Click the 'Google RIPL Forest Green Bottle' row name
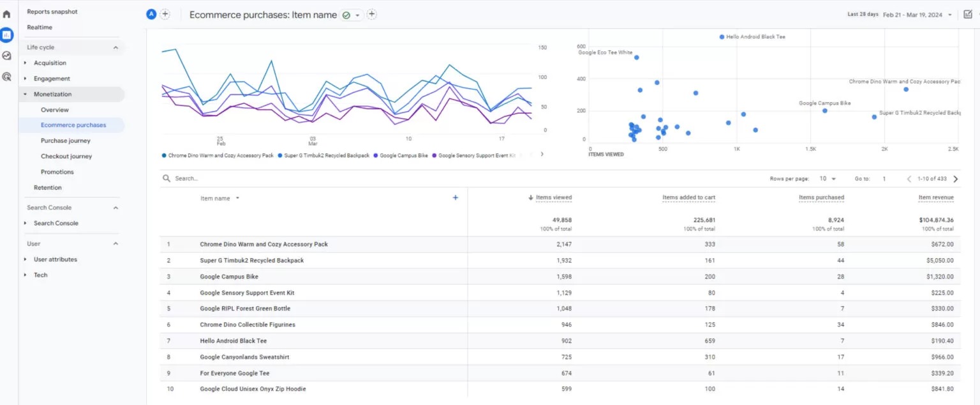 point(246,309)
